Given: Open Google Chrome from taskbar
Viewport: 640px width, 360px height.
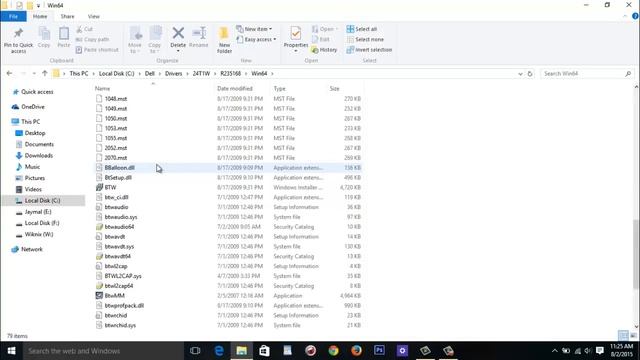Looking at the screenshot, I should pyautogui.click(x=333, y=351).
